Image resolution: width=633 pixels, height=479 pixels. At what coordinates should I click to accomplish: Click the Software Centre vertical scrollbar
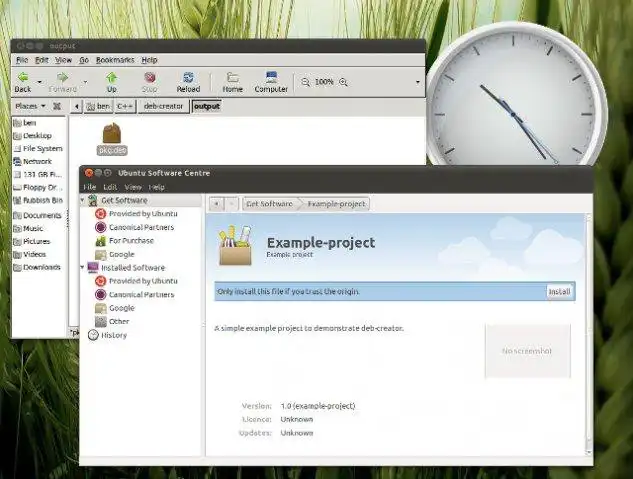pyautogui.click(x=588, y=335)
